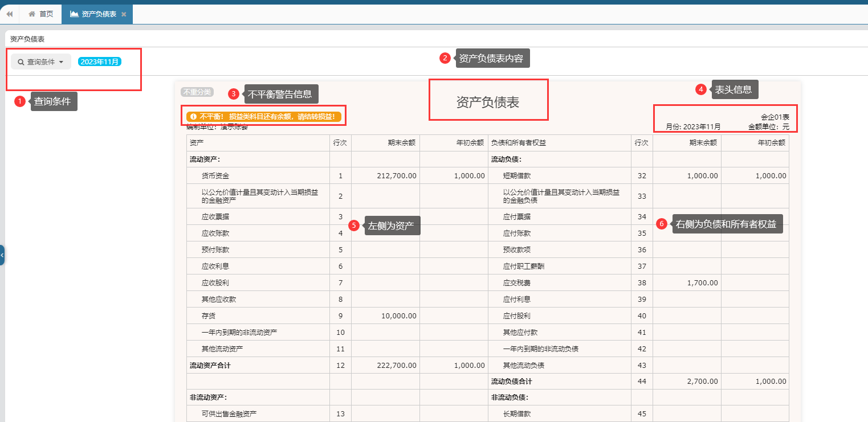
Task: Click the 长期借款 row label
Action: [517, 414]
